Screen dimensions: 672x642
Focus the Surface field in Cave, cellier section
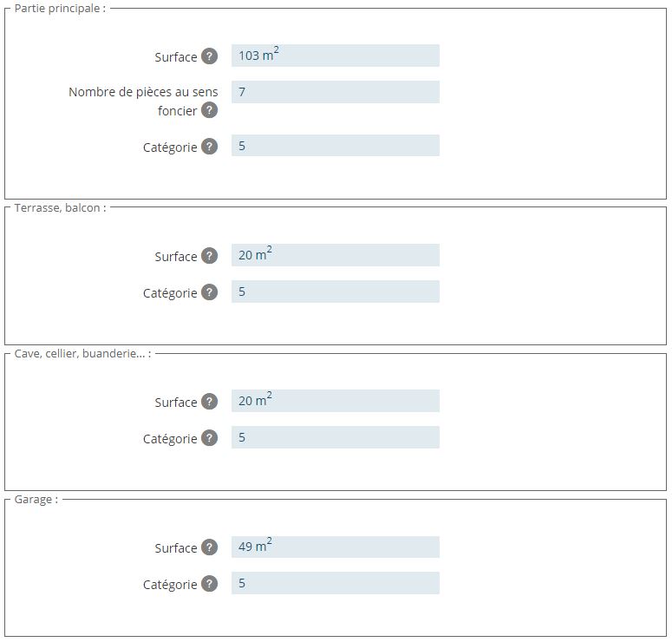click(335, 401)
